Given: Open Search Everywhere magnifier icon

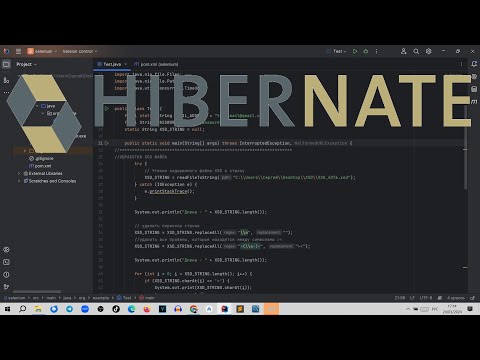Looking at the screenshot, I should pyautogui.click(x=416, y=51).
